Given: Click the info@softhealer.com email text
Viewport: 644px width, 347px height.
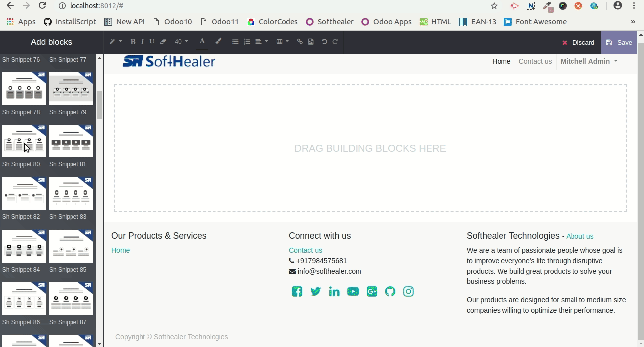Looking at the screenshot, I should [330, 271].
